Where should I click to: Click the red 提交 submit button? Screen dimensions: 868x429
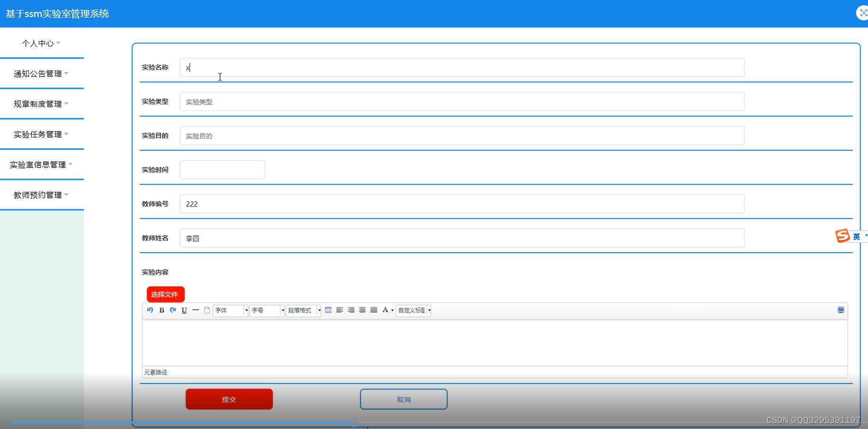(229, 399)
